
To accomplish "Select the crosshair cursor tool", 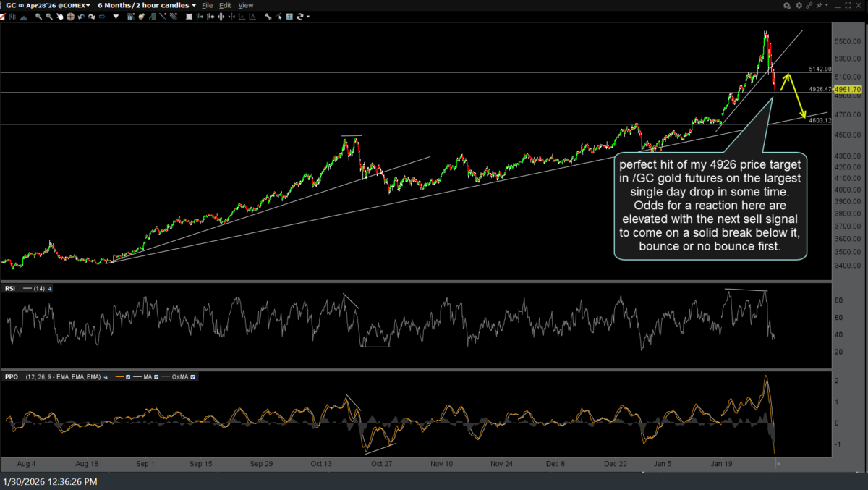I will pyautogui.click(x=70, y=16).
